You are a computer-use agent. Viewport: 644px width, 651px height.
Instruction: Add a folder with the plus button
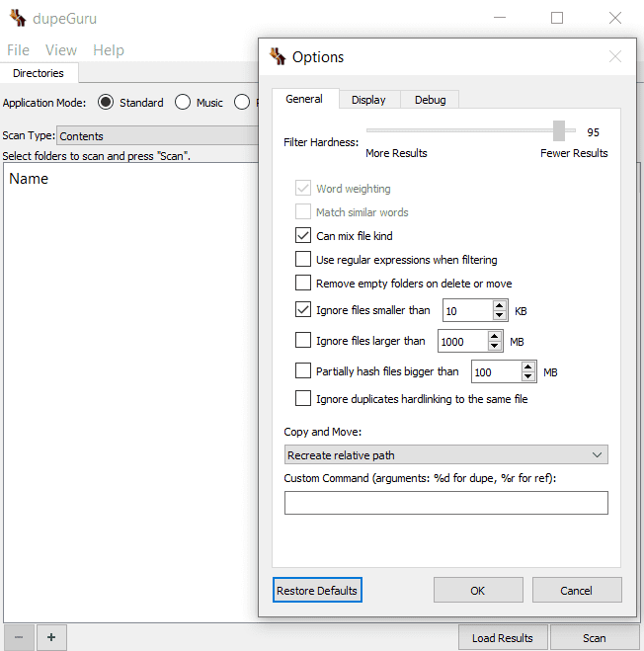51,637
